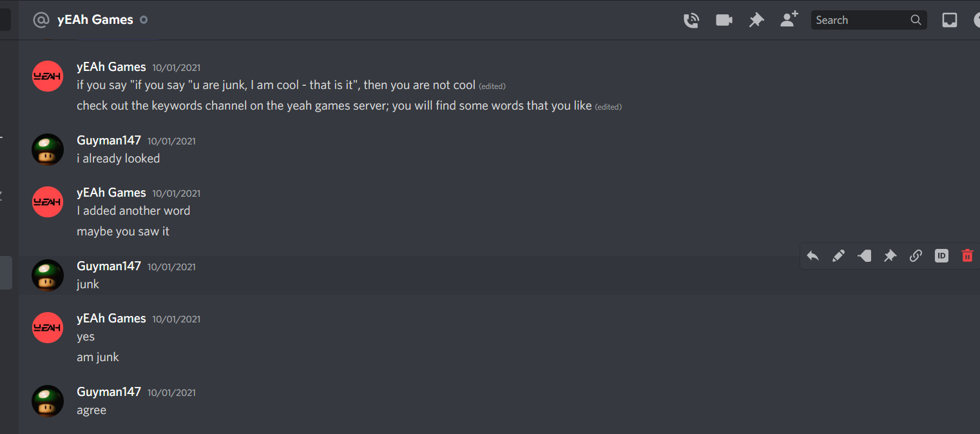
Task: Open pinned messages from the header bar
Action: 756,20
